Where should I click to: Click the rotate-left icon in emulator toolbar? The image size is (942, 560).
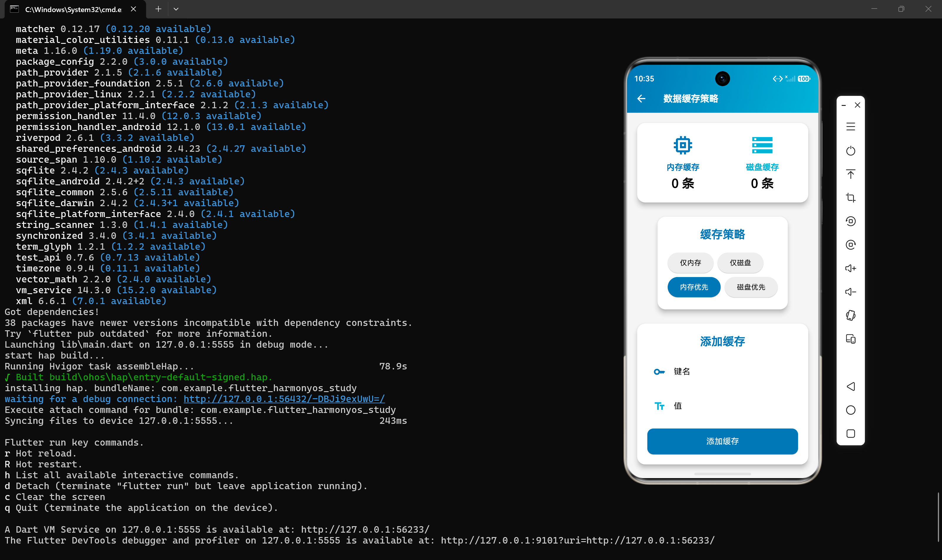tap(850, 221)
